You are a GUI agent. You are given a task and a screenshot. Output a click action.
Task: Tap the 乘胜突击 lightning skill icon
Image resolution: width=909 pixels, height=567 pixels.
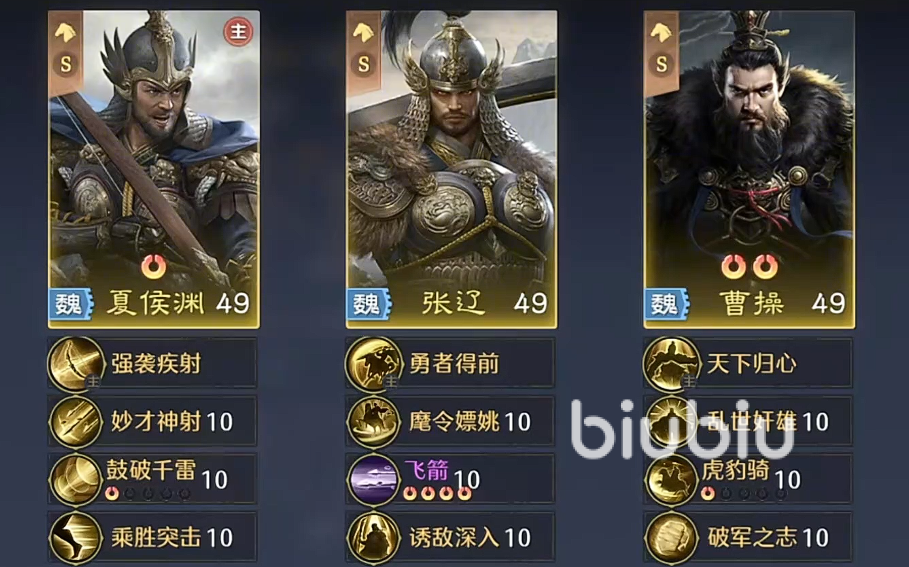[75, 537]
